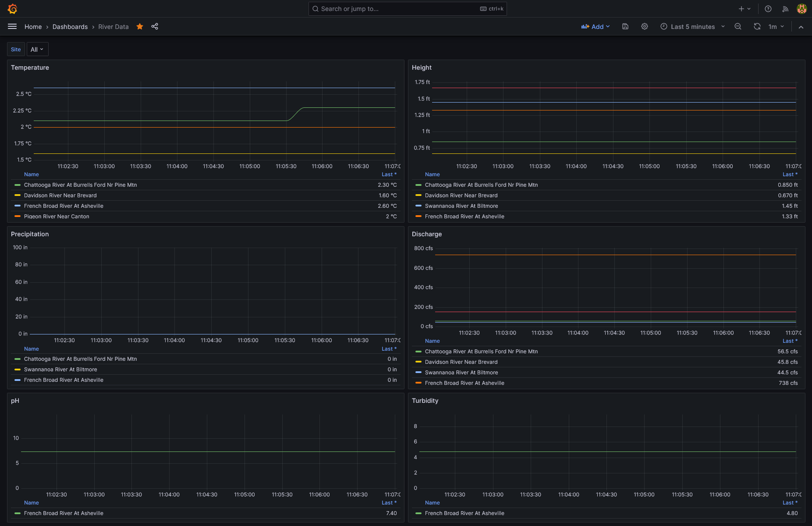Zoom out time range with magnifier icon
The width and height of the screenshot is (812, 526).
738,27
